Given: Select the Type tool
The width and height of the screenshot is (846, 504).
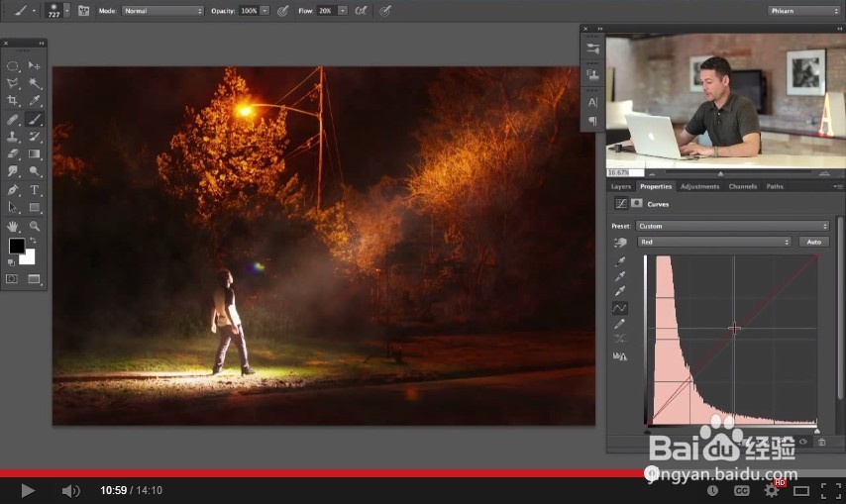Looking at the screenshot, I should pos(35,190).
